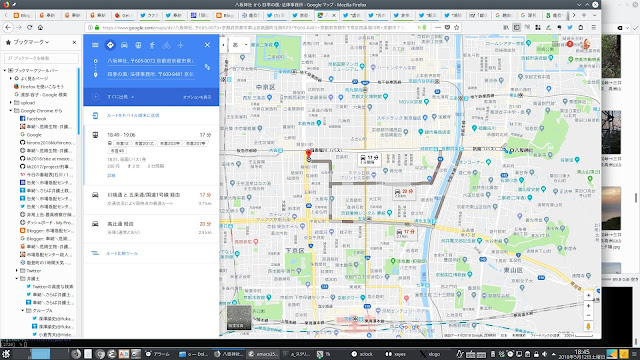This screenshot has width=640, height=360.
Task: Expand the Twitter bookmark folder
Action: point(17,271)
